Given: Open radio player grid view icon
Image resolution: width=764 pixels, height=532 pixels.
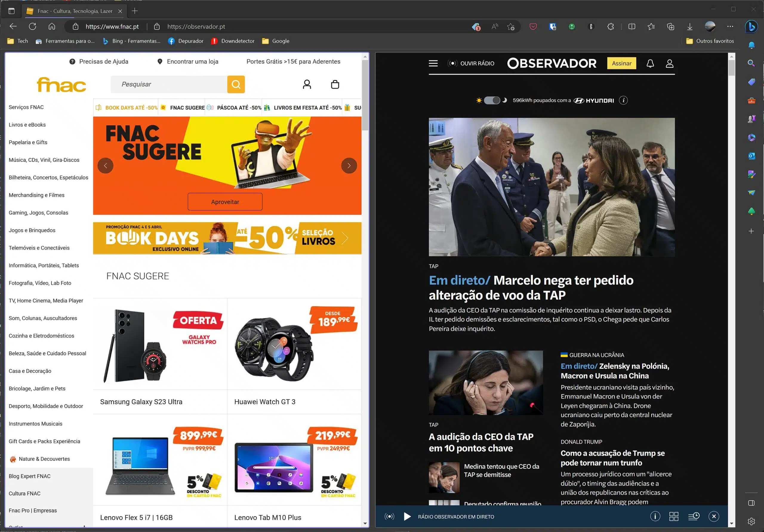Looking at the screenshot, I should 674,516.
